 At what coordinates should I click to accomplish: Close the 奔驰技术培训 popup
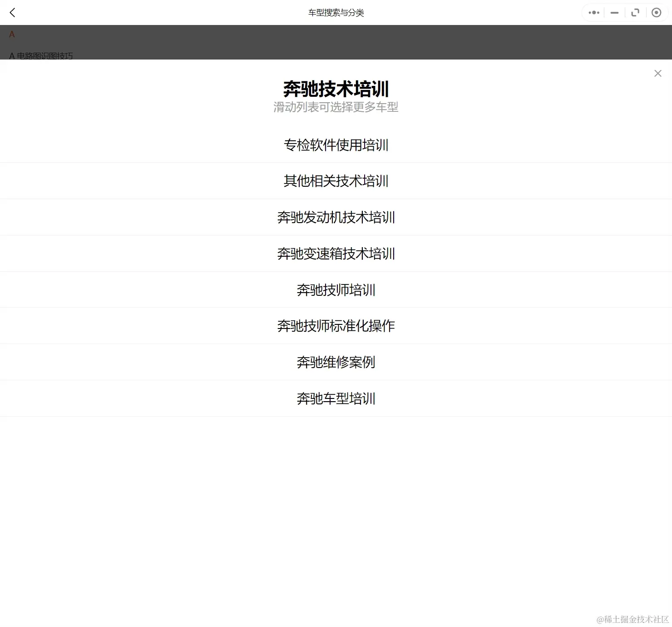pos(657,73)
